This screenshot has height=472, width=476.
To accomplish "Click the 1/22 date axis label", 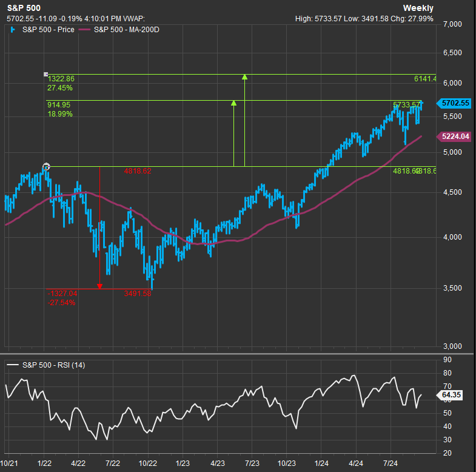I will pyautogui.click(x=44, y=464).
